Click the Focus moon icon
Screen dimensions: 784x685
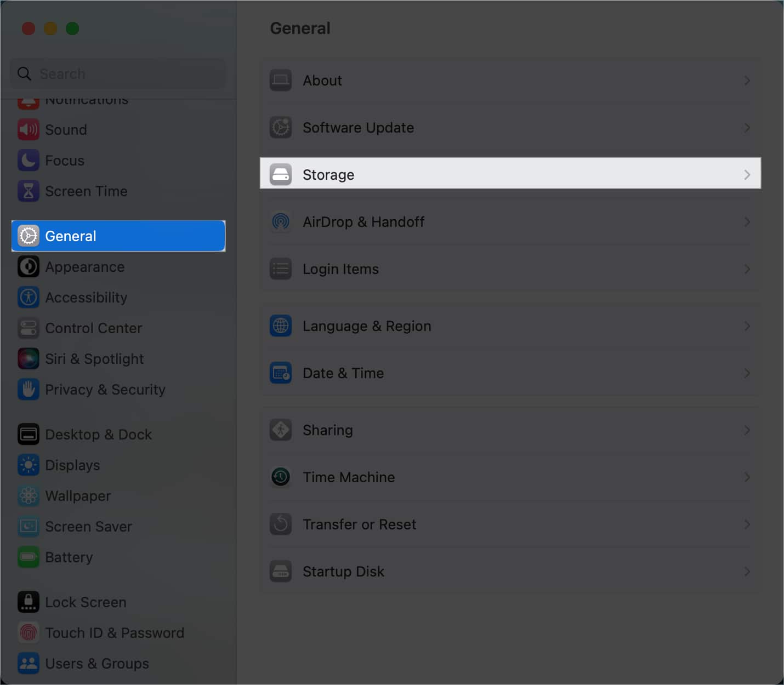coord(29,161)
